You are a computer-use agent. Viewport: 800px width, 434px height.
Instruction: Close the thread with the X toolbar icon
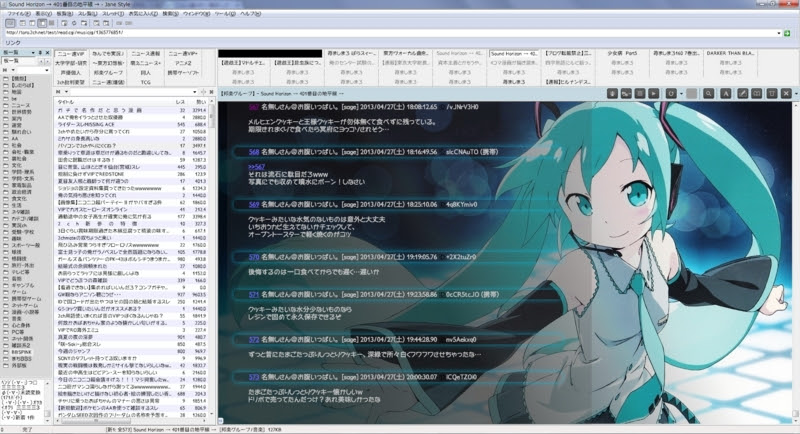pyautogui.click(x=786, y=94)
